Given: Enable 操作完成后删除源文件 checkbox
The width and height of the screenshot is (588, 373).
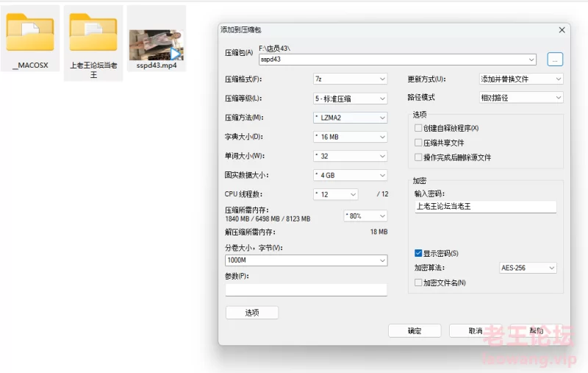Looking at the screenshot, I should point(418,157).
